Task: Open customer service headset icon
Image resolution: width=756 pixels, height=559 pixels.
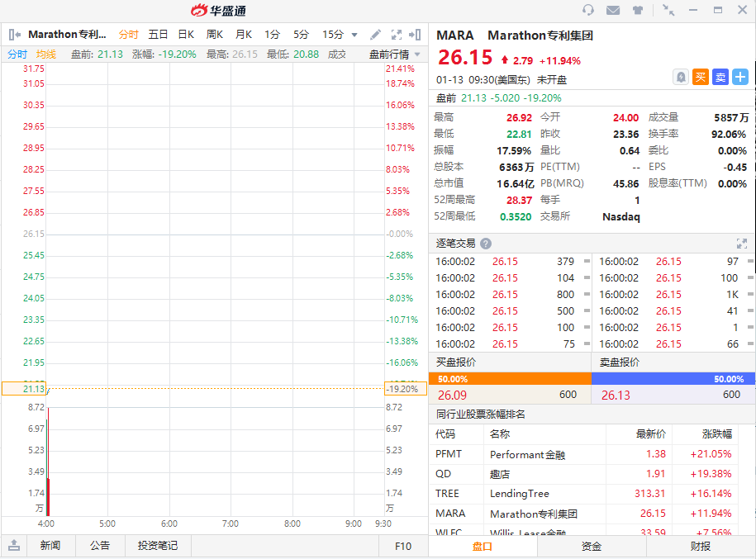Action: (x=588, y=10)
